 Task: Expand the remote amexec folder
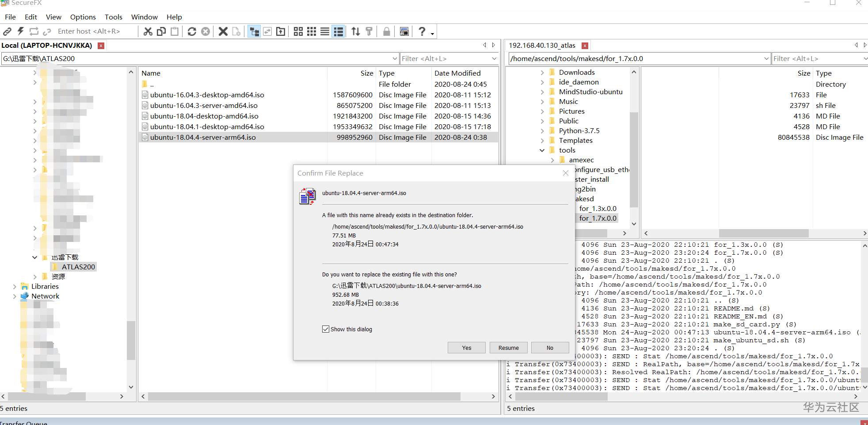coord(552,160)
